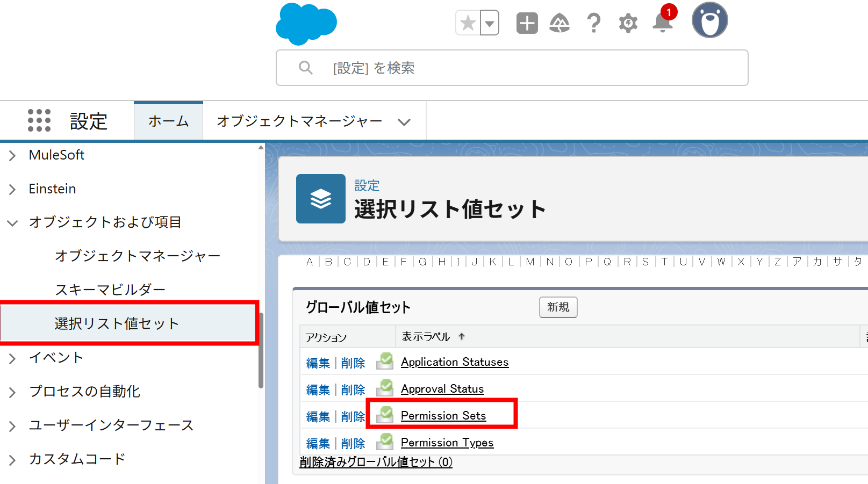Open the Setup gear icon
Screen dimensions: 868x484
click(627, 23)
